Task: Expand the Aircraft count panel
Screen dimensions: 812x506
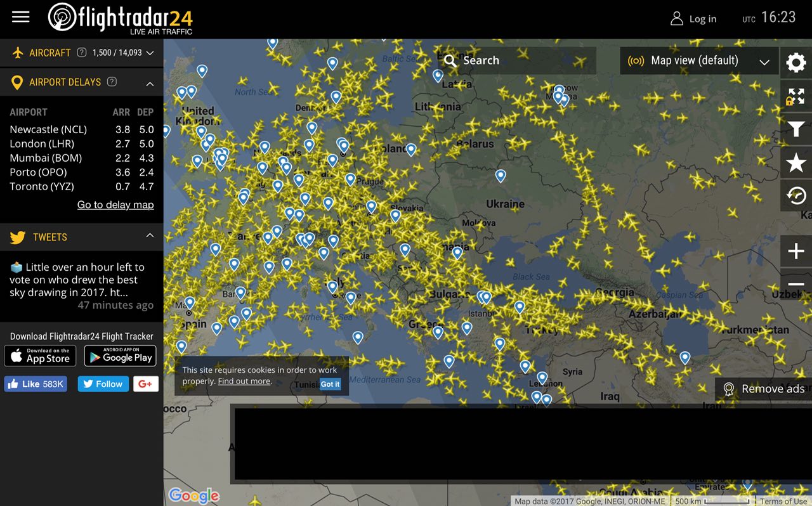Action: click(150, 53)
